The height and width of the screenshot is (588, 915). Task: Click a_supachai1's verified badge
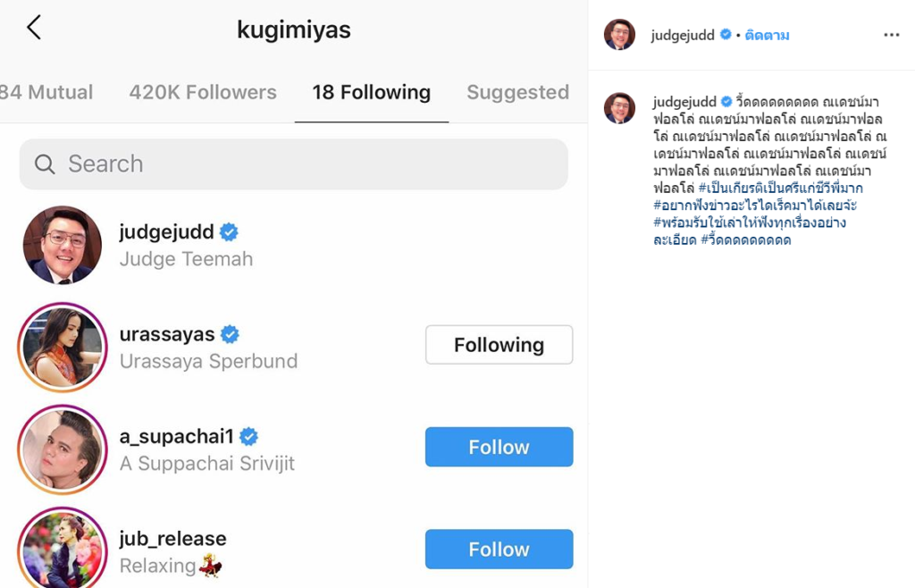tap(248, 436)
